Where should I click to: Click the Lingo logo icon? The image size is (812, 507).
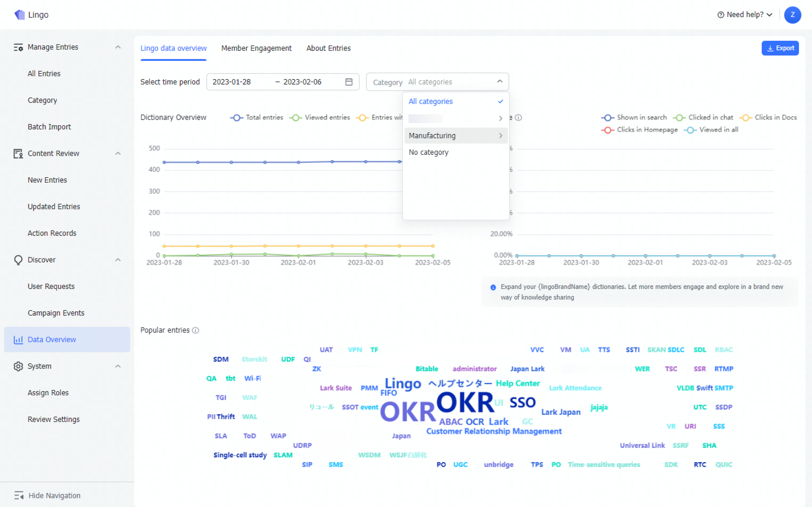pos(19,15)
